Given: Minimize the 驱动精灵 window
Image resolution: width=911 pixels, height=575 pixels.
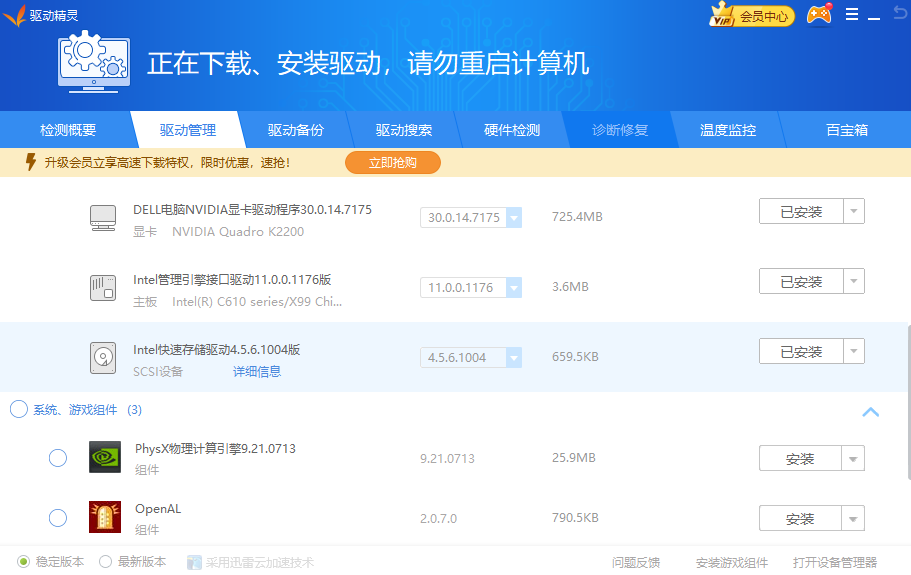Looking at the screenshot, I should pyautogui.click(x=874, y=17).
